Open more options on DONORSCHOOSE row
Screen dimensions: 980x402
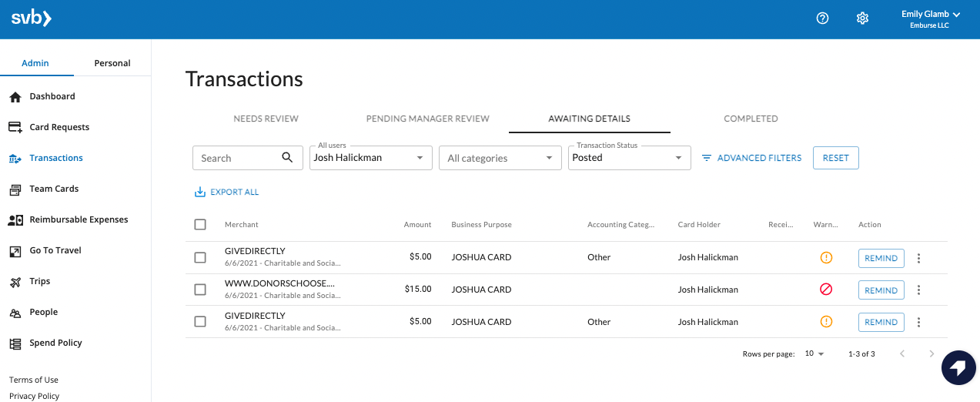(918, 290)
